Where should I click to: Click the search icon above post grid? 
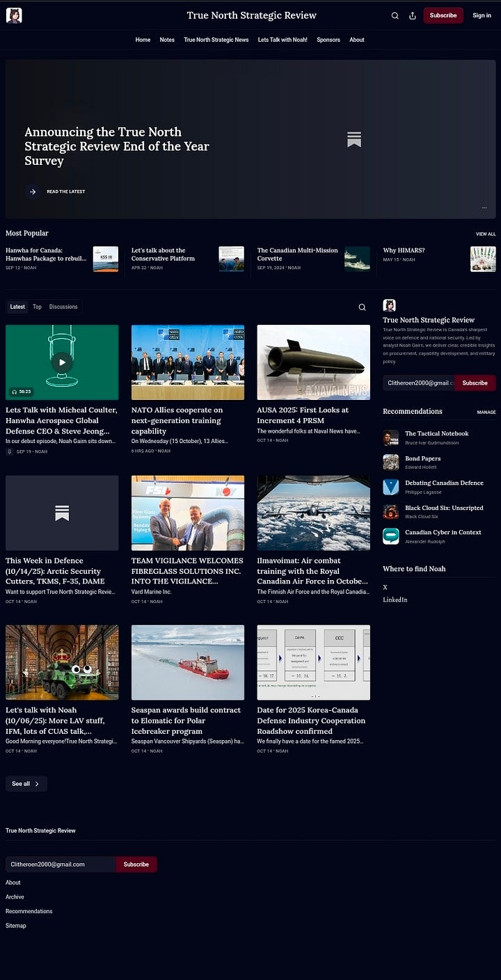362,307
